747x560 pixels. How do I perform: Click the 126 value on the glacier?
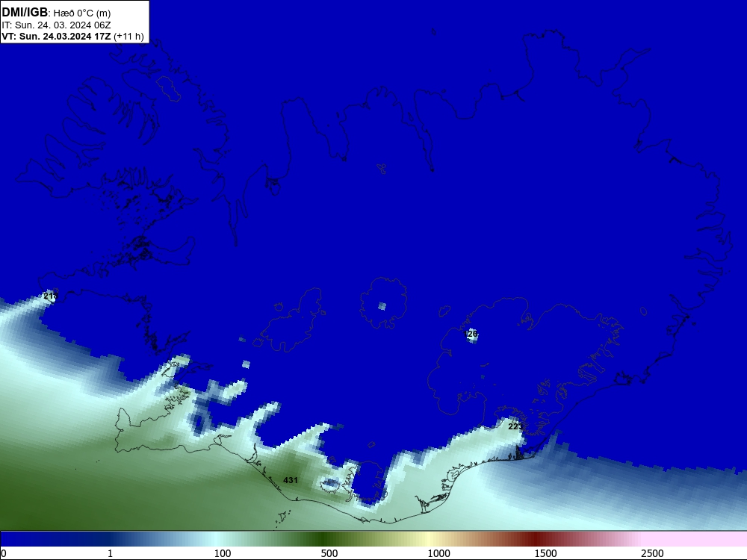(x=471, y=334)
